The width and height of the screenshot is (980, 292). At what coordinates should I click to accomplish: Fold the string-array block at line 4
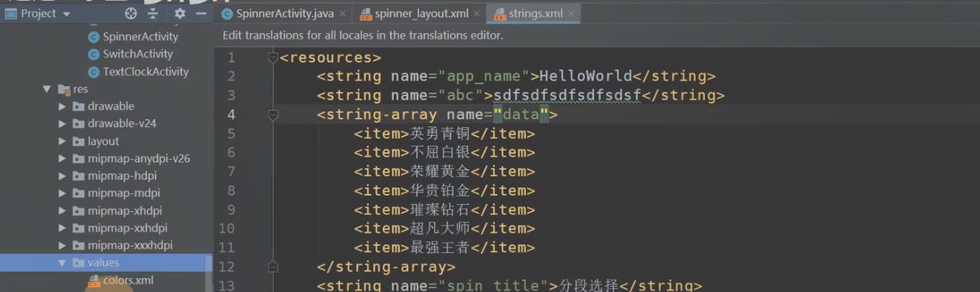pyautogui.click(x=273, y=115)
